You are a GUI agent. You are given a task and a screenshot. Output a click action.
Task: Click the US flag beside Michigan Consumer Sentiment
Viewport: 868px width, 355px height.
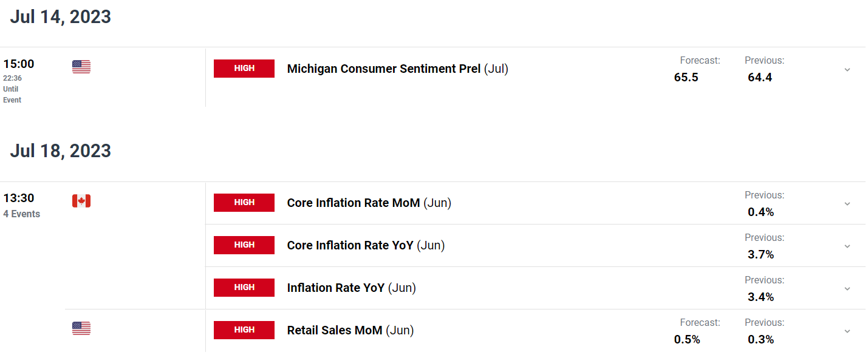click(x=81, y=67)
